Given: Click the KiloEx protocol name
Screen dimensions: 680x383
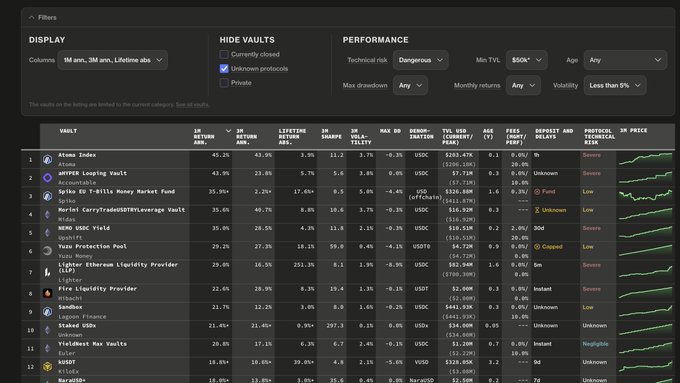Looking at the screenshot, I should click(x=69, y=371).
